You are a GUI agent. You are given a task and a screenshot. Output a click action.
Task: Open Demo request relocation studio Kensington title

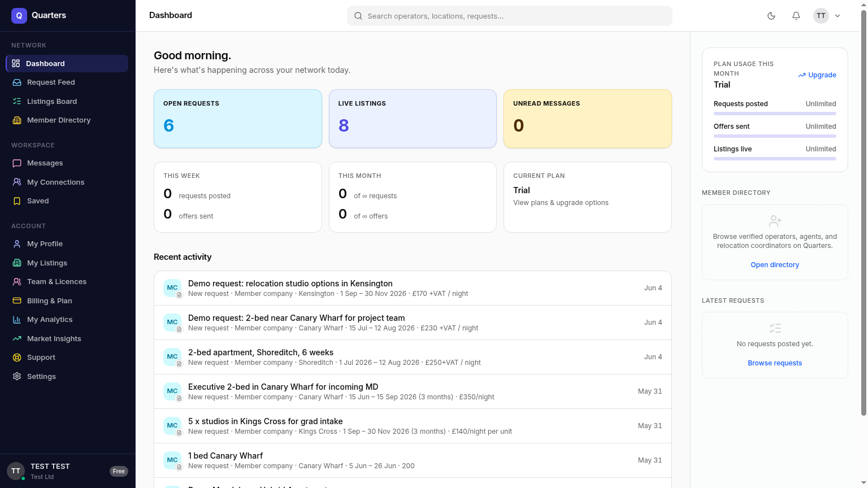[x=290, y=284]
